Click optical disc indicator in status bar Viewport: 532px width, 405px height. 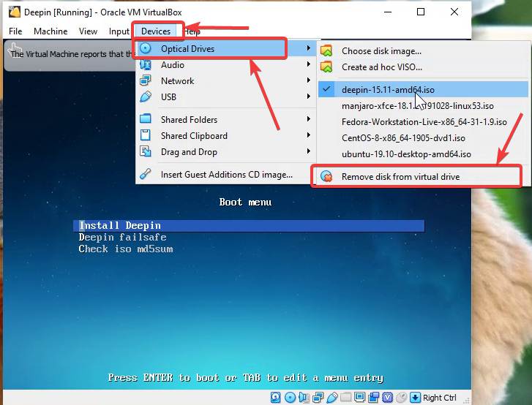(x=290, y=398)
